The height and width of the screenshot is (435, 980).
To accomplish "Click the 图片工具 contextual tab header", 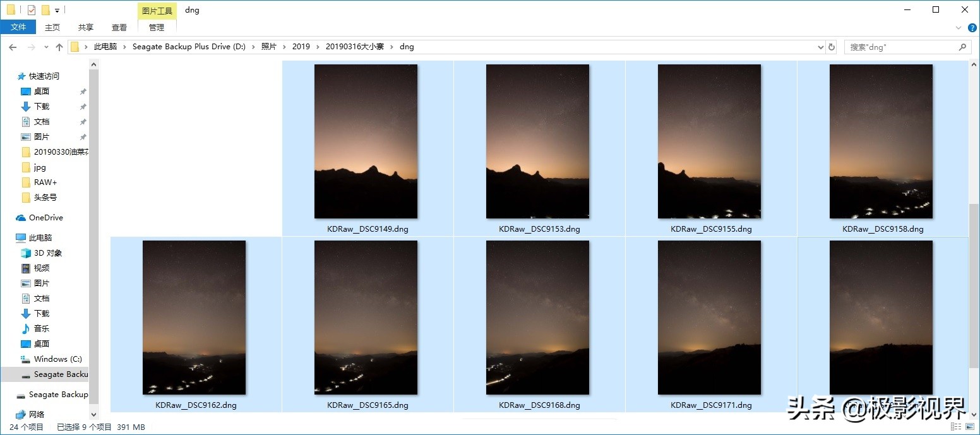I will [x=157, y=11].
